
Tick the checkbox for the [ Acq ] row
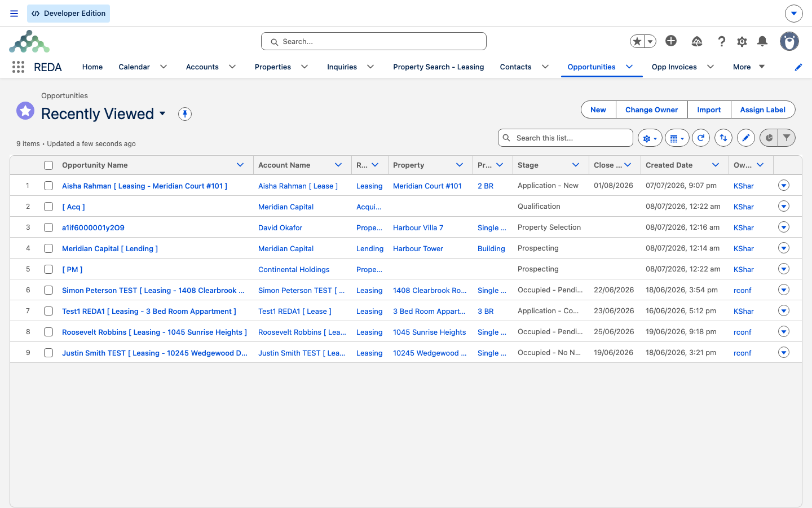click(x=48, y=207)
